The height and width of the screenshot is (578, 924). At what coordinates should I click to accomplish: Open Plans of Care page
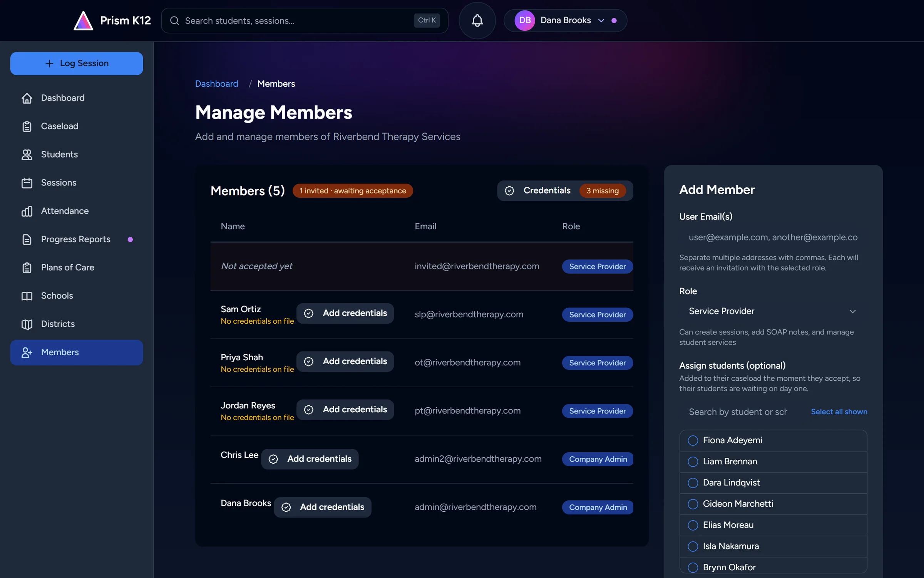click(77, 267)
